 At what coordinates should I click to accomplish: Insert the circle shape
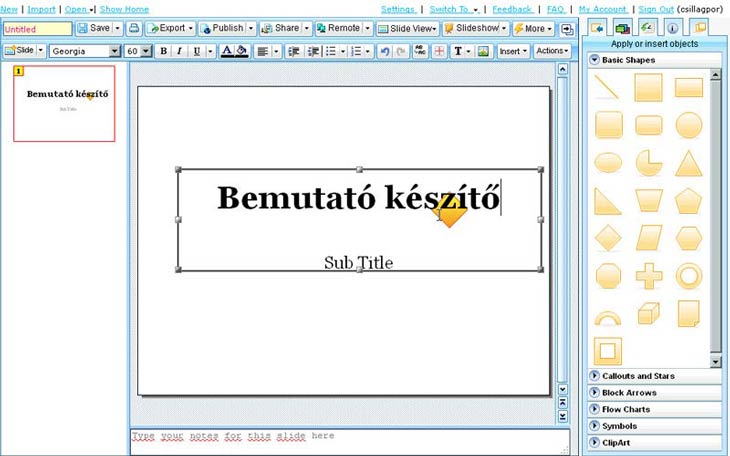pos(689,125)
